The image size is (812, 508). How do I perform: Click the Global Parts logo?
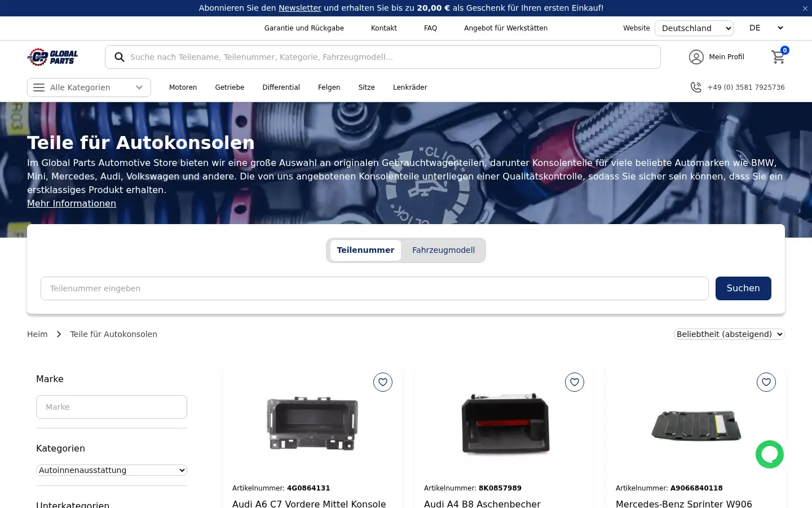point(52,57)
